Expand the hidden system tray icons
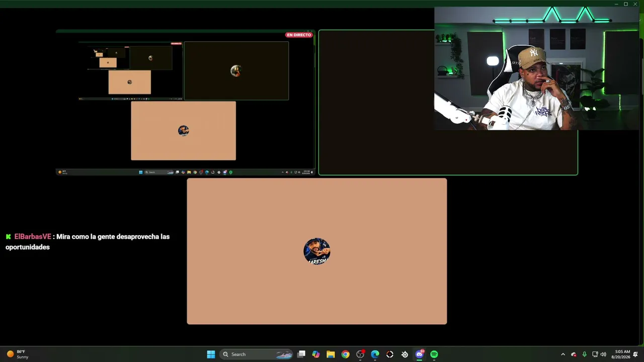Image resolution: width=644 pixels, height=362 pixels. click(x=563, y=354)
